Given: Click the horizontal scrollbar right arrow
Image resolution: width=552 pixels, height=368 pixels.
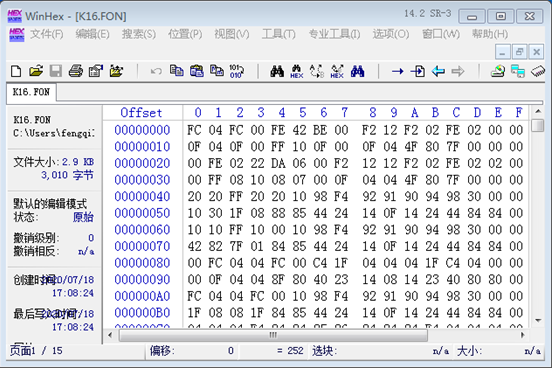Looking at the screenshot, I should click(523, 335).
